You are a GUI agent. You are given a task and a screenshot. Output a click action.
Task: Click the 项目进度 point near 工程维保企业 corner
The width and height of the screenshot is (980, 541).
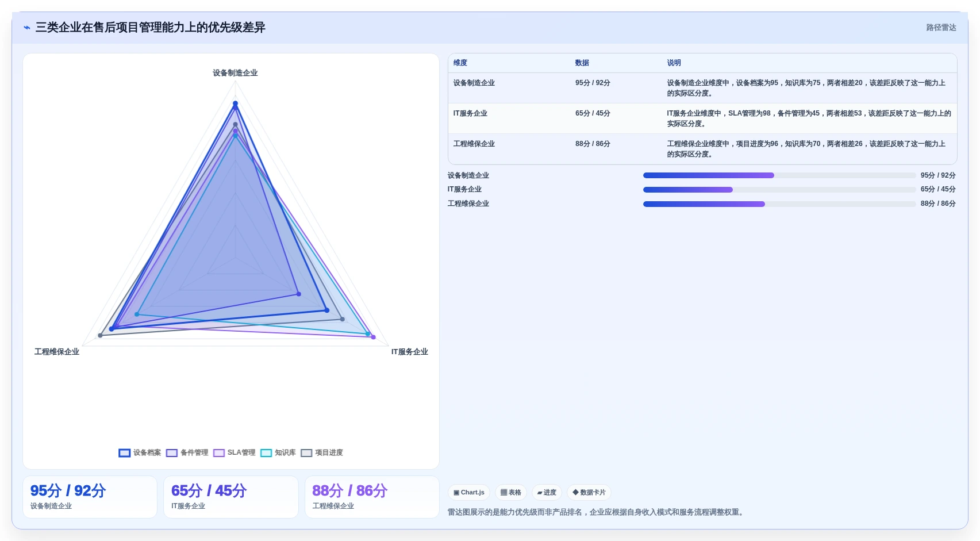(x=101, y=336)
